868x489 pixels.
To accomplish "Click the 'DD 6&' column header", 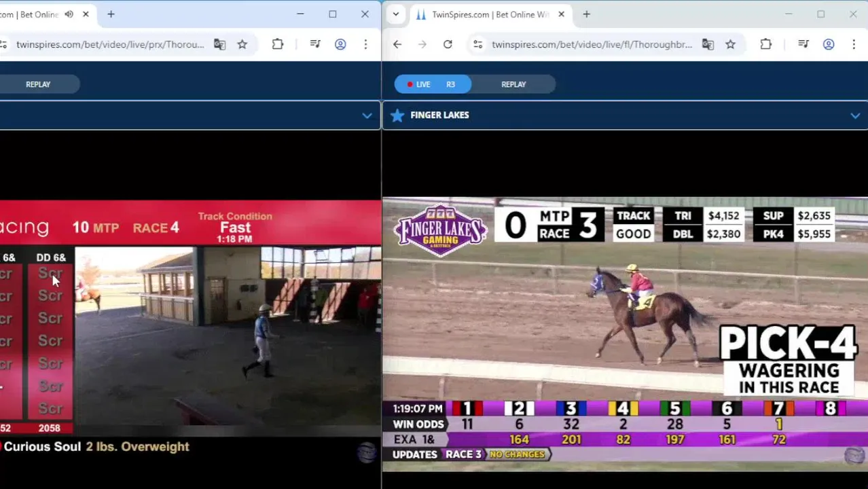I will point(51,257).
